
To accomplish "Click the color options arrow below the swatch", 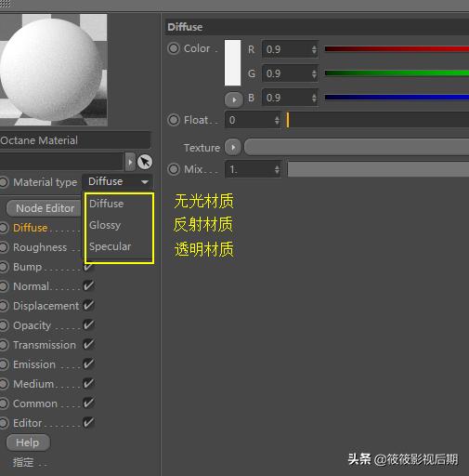I will coord(234,99).
